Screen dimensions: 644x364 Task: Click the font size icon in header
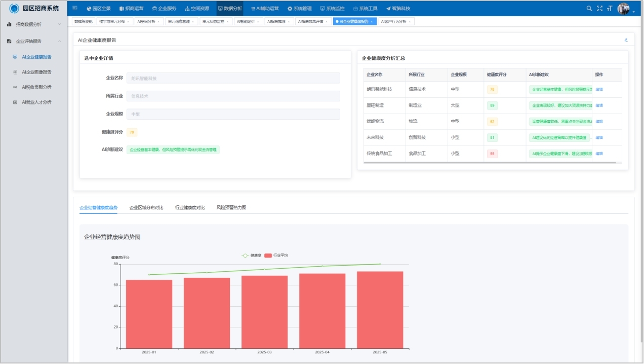click(x=610, y=9)
